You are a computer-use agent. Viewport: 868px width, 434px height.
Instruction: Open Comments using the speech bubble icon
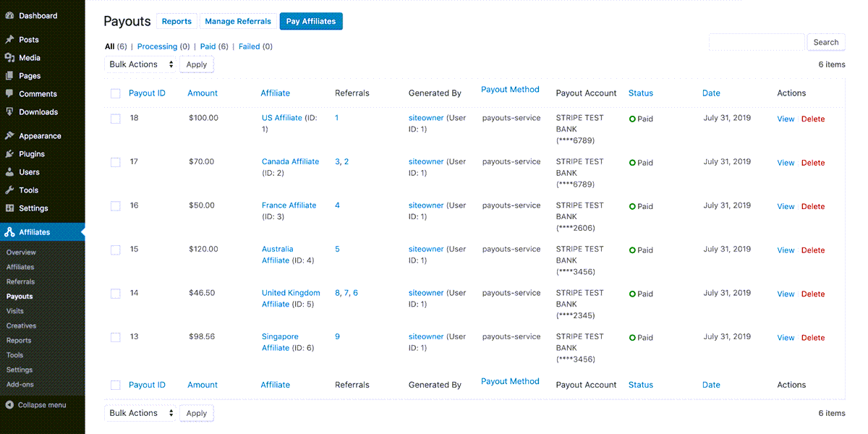coord(9,94)
